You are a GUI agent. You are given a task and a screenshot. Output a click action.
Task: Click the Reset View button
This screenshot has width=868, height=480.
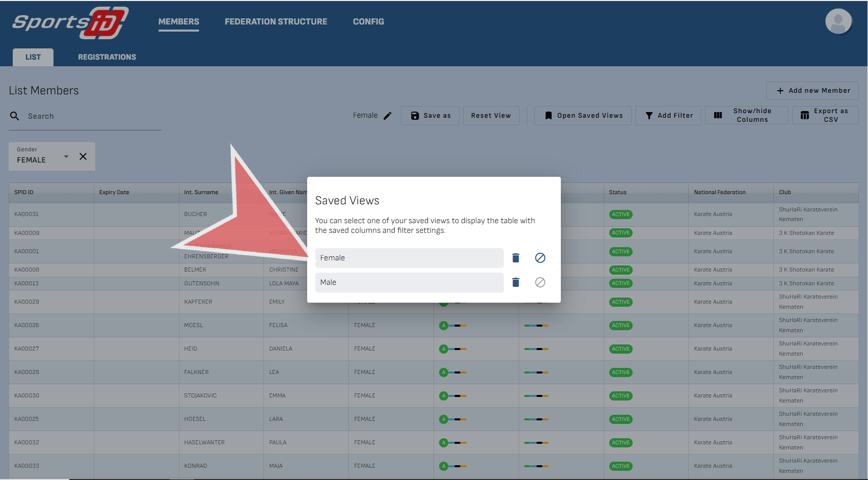pyautogui.click(x=491, y=116)
